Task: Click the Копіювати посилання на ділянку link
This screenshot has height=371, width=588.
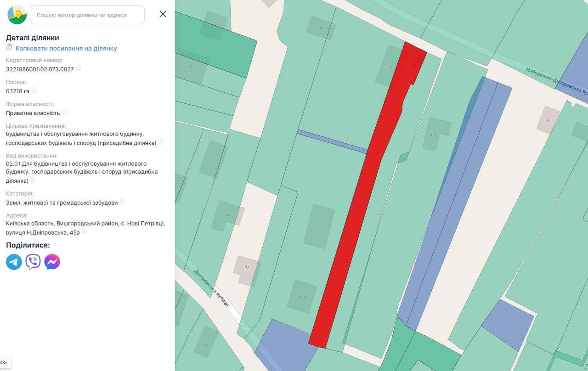Action: tap(66, 48)
